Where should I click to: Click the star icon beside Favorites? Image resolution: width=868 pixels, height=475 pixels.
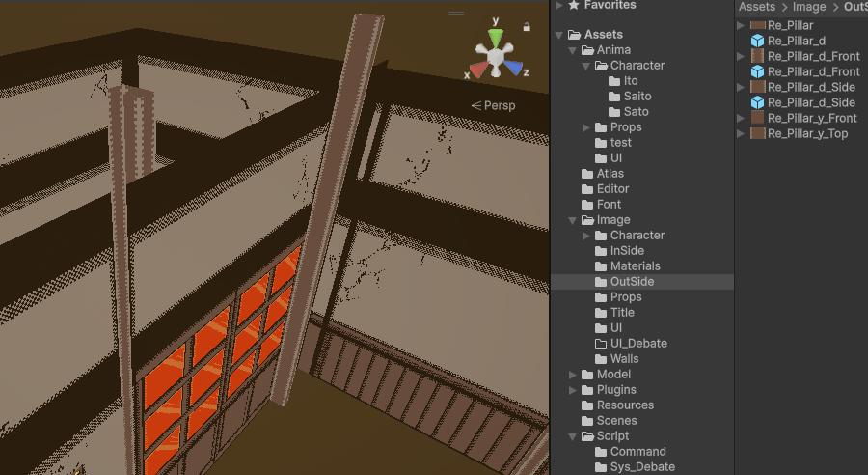point(573,6)
